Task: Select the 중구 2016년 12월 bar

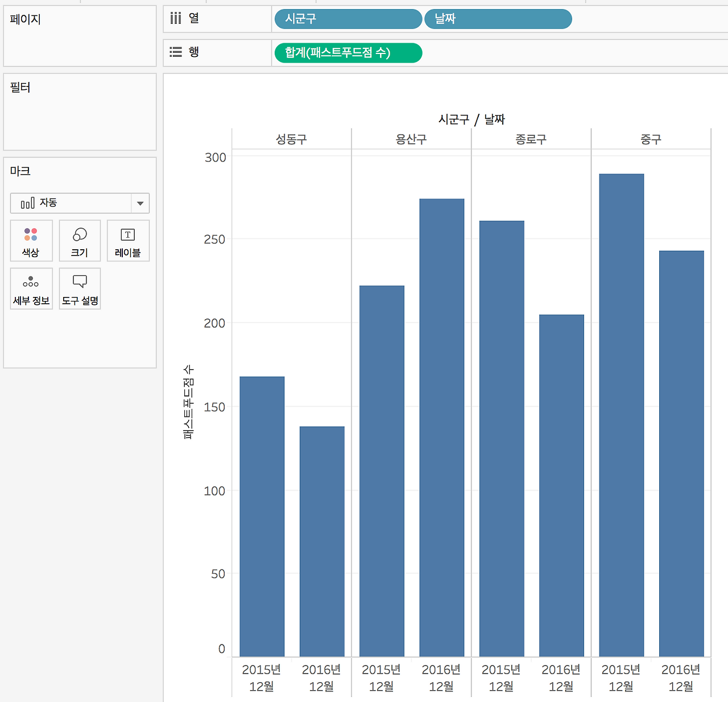Action: [x=681, y=453]
